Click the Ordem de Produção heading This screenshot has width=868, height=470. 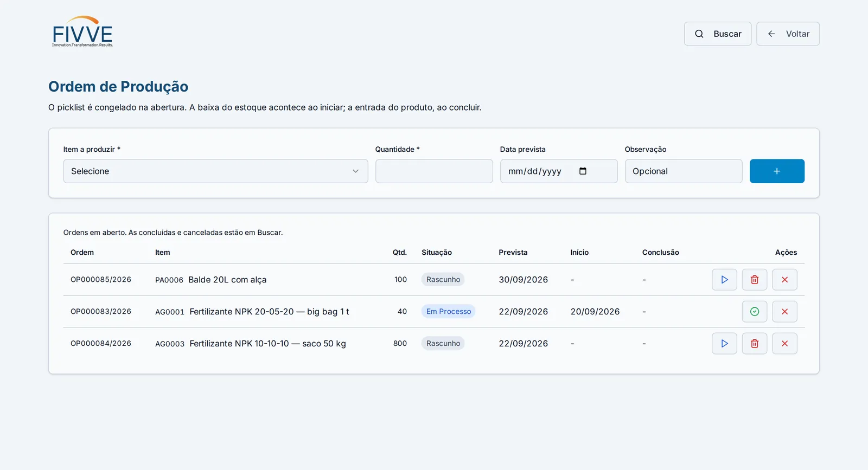118,87
